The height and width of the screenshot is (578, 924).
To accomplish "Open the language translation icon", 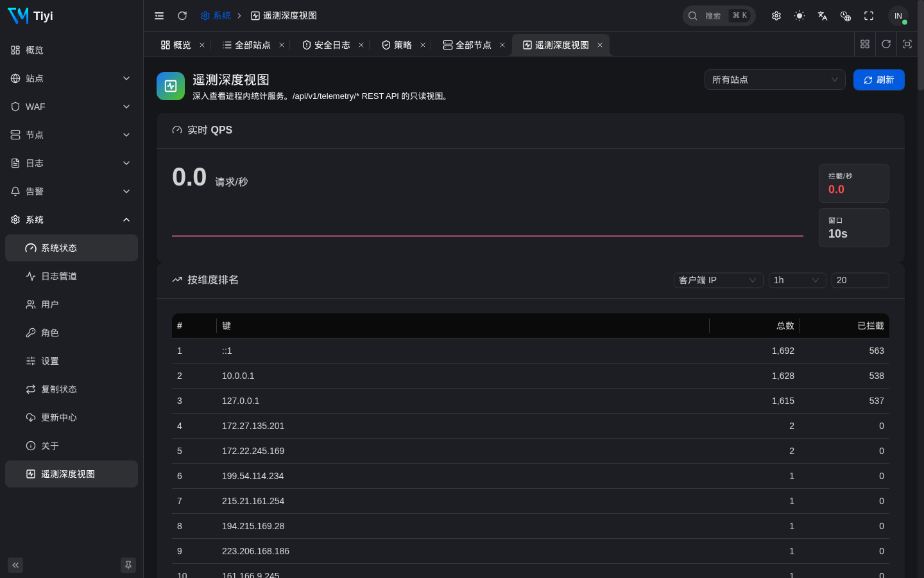I will coord(823,15).
